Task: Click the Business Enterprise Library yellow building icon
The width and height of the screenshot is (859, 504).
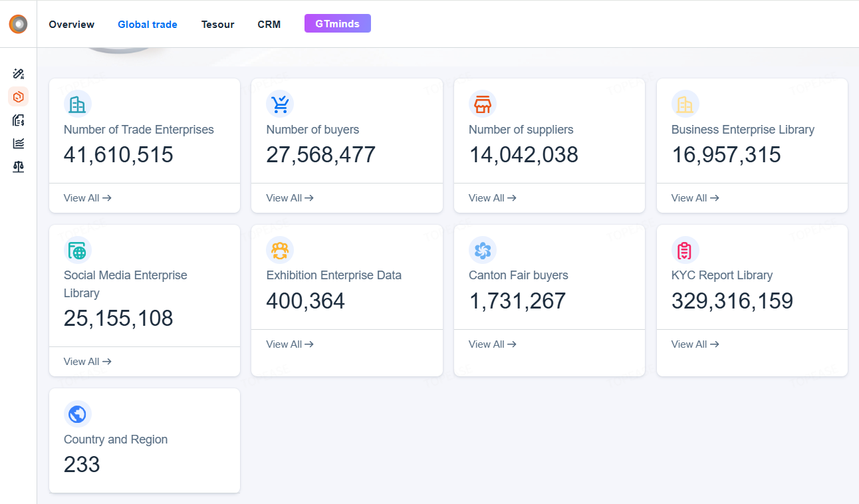Action: pos(685,104)
